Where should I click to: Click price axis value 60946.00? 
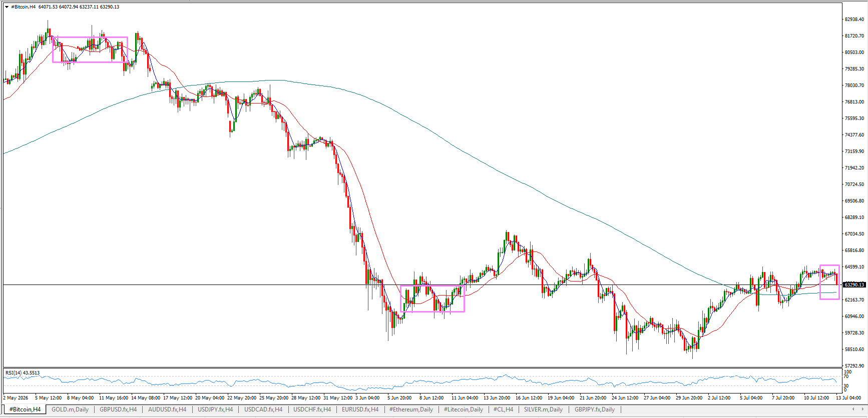[854, 316]
